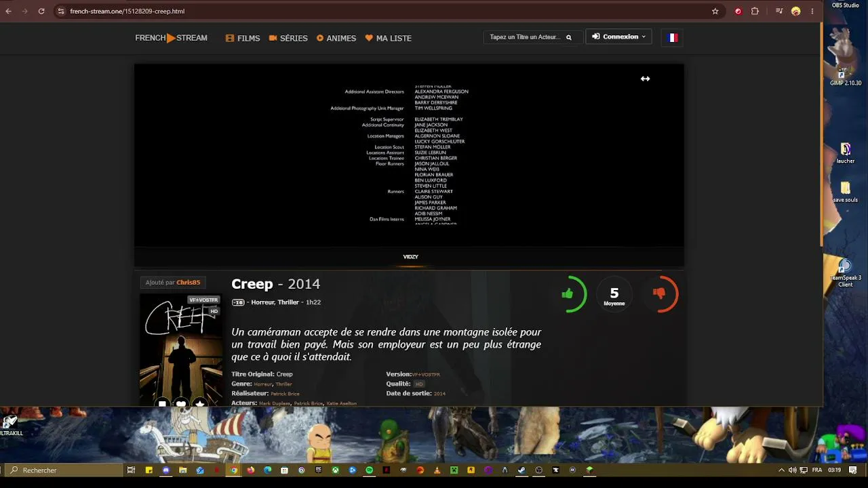
Task: Open Ma Liste from the navigation
Action: [x=389, y=38]
